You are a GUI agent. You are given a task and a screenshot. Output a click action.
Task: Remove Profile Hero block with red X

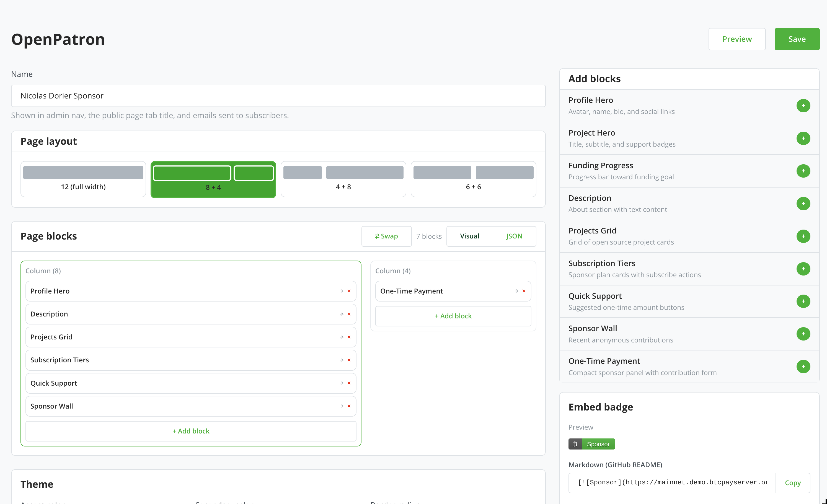pyautogui.click(x=349, y=291)
